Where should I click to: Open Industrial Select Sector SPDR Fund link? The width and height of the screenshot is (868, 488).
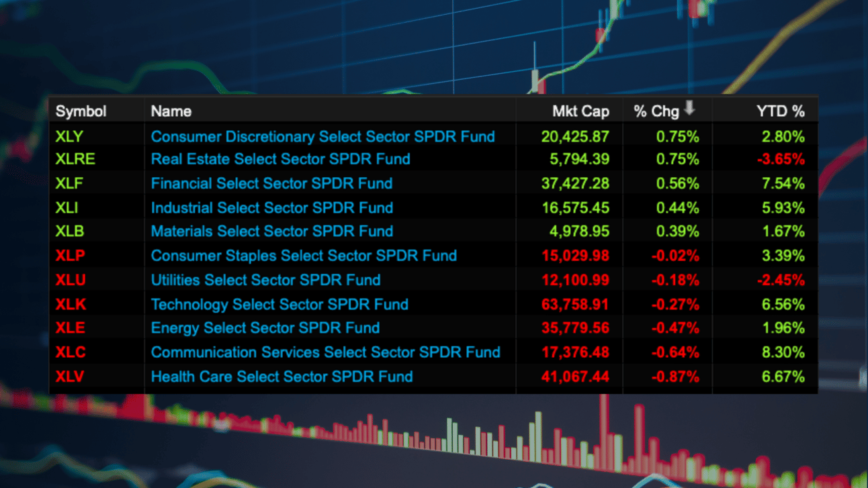pos(271,207)
